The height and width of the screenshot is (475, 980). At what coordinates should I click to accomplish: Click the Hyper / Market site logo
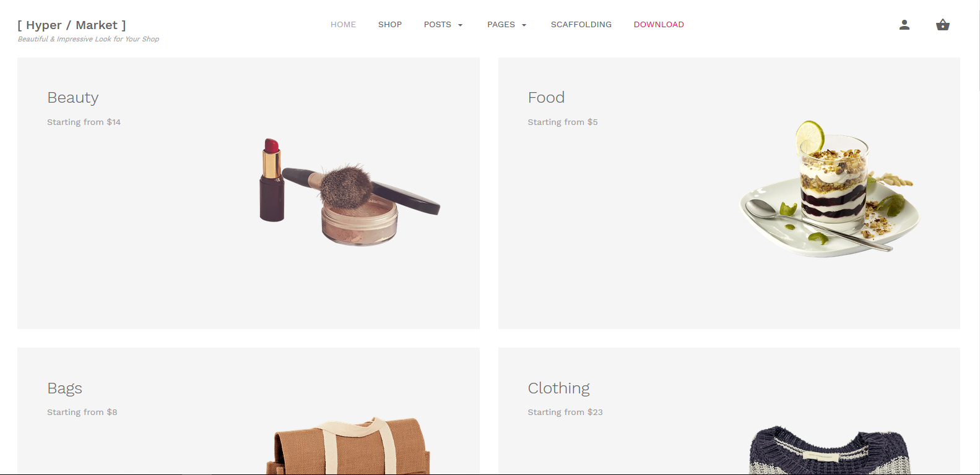[72, 25]
